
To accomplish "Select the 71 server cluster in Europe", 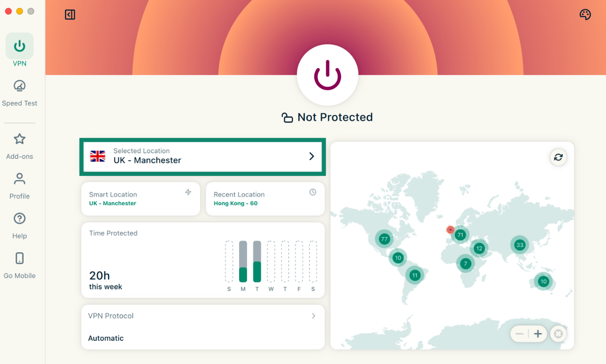I will (x=460, y=234).
